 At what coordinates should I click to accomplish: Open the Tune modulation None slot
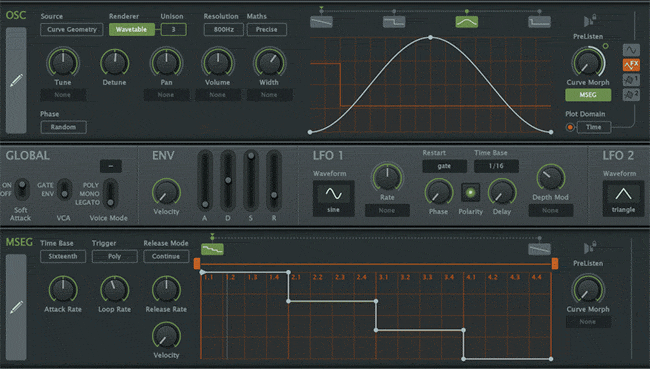(x=63, y=95)
